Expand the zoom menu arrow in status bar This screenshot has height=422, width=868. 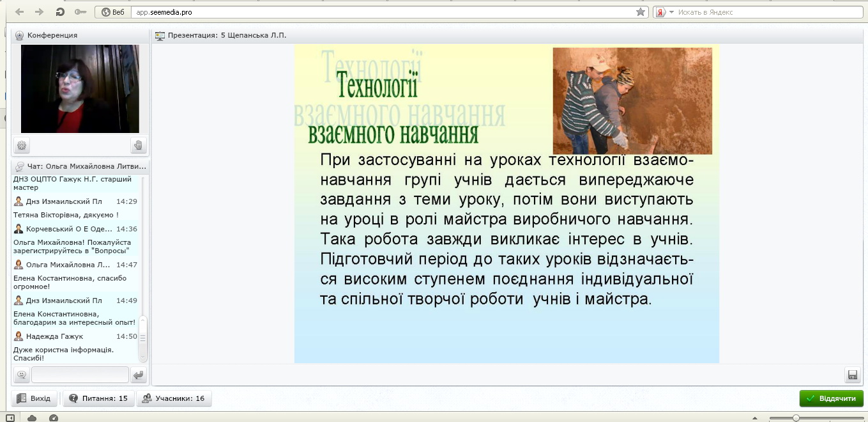(x=755, y=418)
